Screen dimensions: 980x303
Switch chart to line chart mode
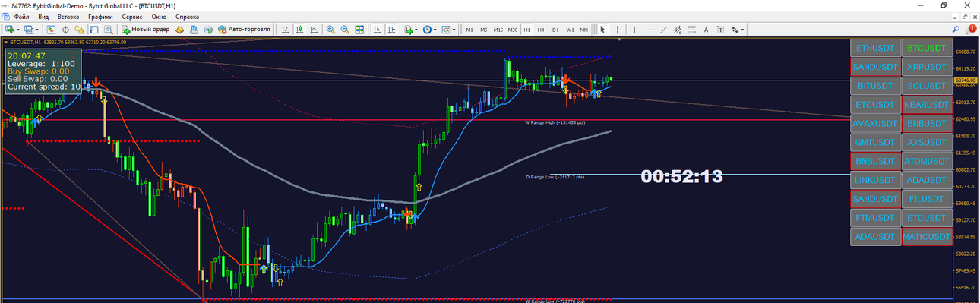314,30
